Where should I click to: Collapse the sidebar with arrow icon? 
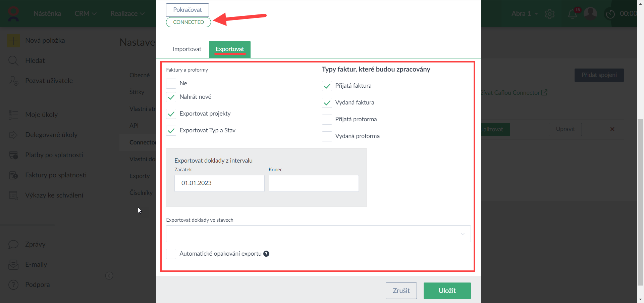point(109,276)
